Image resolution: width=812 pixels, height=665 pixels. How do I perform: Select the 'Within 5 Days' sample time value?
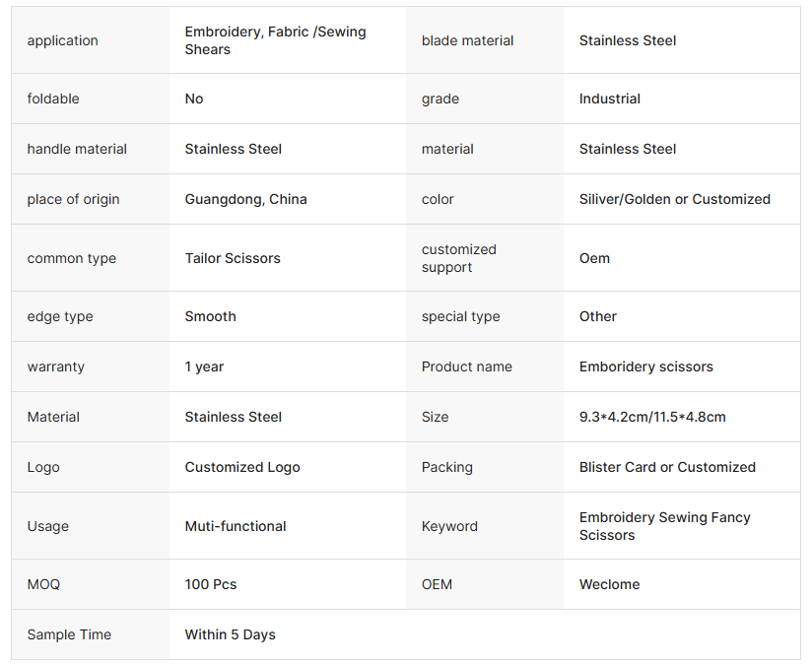click(231, 634)
